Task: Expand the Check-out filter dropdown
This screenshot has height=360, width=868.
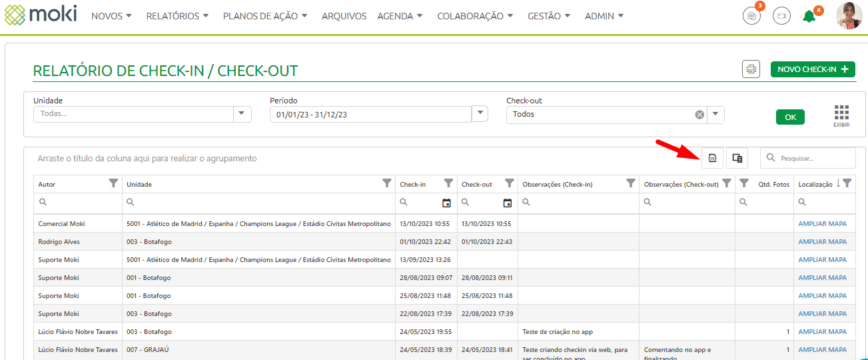Action: coord(715,115)
